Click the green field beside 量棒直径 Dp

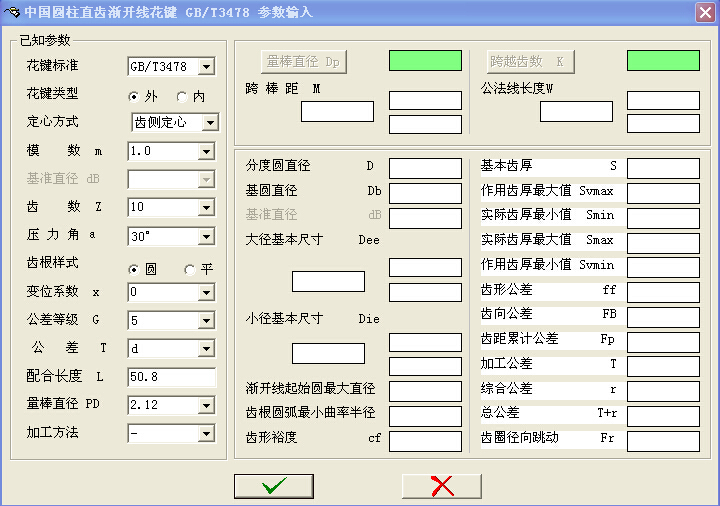(425, 60)
